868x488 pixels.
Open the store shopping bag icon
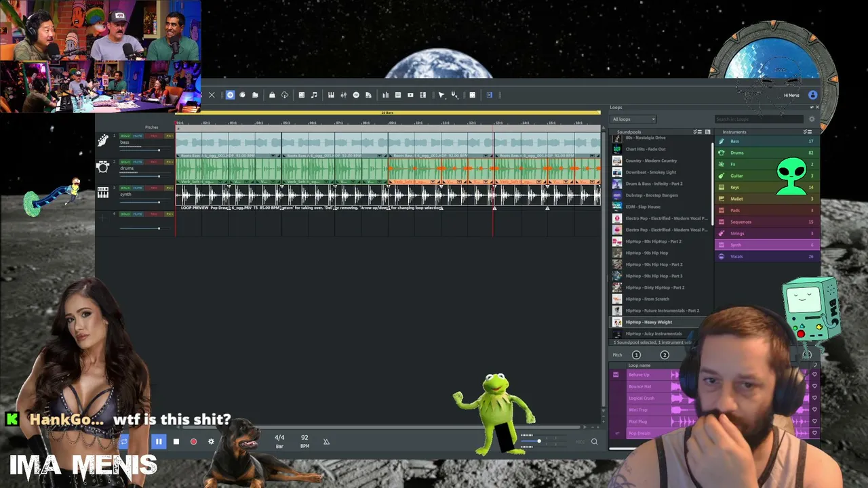pos(272,95)
